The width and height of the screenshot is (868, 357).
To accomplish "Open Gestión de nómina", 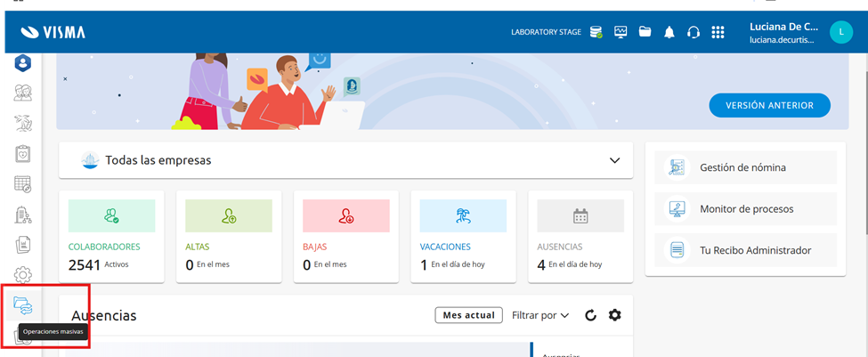I will (746, 167).
